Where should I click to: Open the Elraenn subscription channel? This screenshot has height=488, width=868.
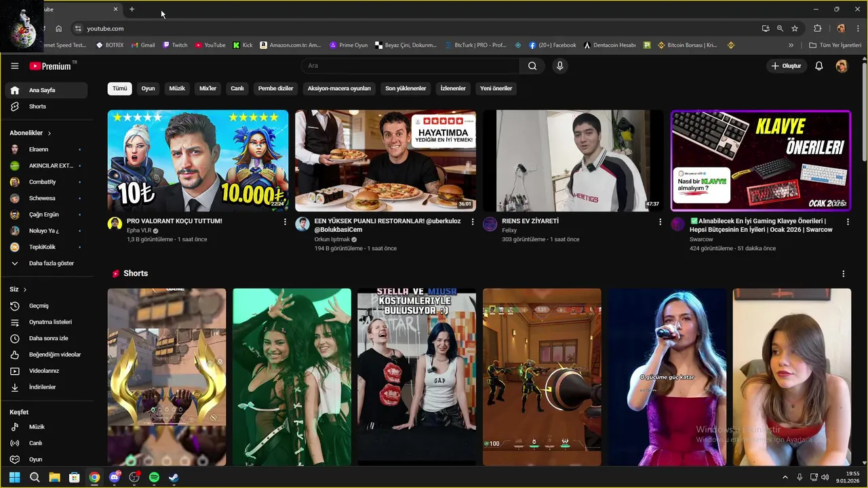(46, 149)
